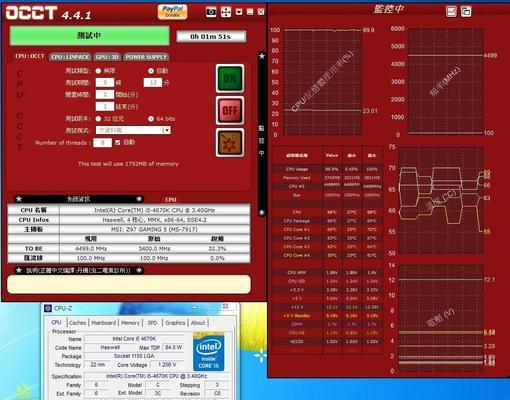Click the CPU Core #1 temperature row
The width and height of the screenshot is (510, 400).
[x=327, y=229]
